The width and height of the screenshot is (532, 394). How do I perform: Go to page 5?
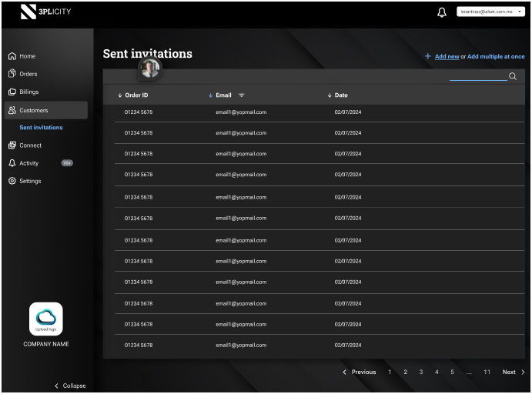[452, 372]
